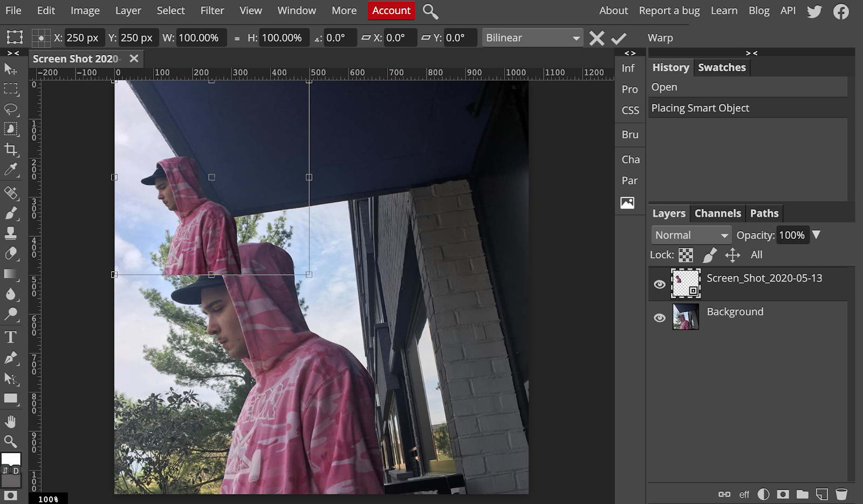Cancel the transform with the X icon
The image size is (863, 504).
click(597, 38)
